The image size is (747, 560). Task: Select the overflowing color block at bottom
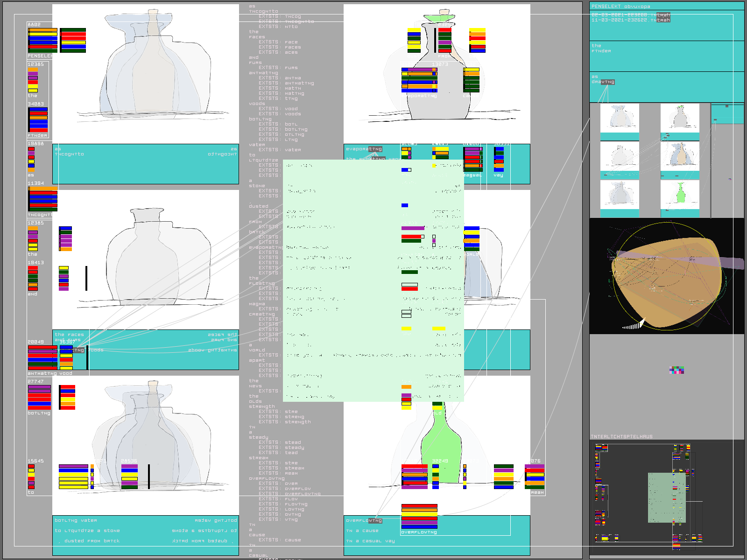coord(419,517)
